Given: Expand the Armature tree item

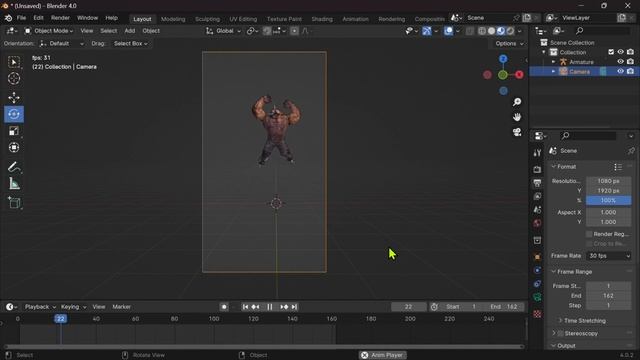Looking at the screenshot, I should click(554, 62).
